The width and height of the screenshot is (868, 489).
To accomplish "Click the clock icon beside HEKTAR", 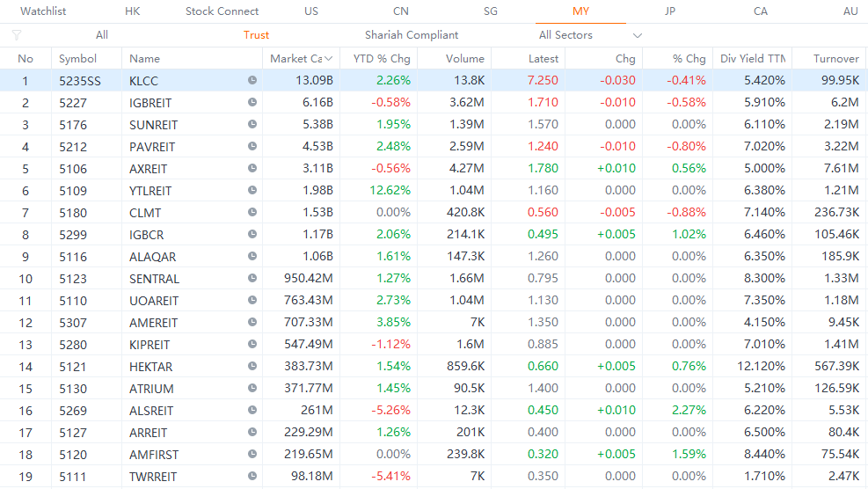I will click(252, 366).
